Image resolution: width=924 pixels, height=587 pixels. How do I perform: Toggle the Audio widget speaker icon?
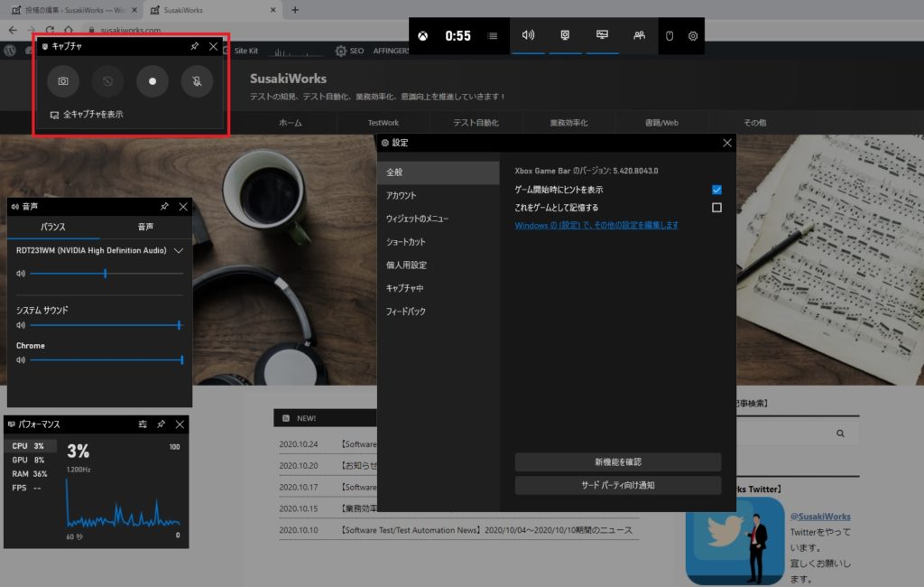528,35
